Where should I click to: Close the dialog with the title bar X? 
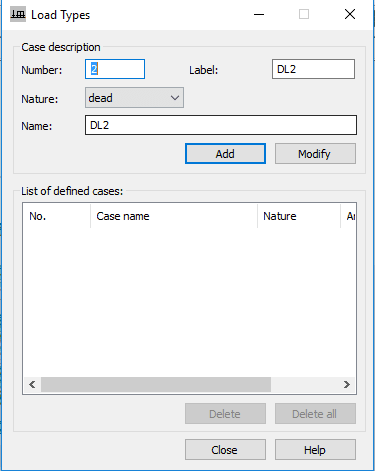(x=350, y=14)
